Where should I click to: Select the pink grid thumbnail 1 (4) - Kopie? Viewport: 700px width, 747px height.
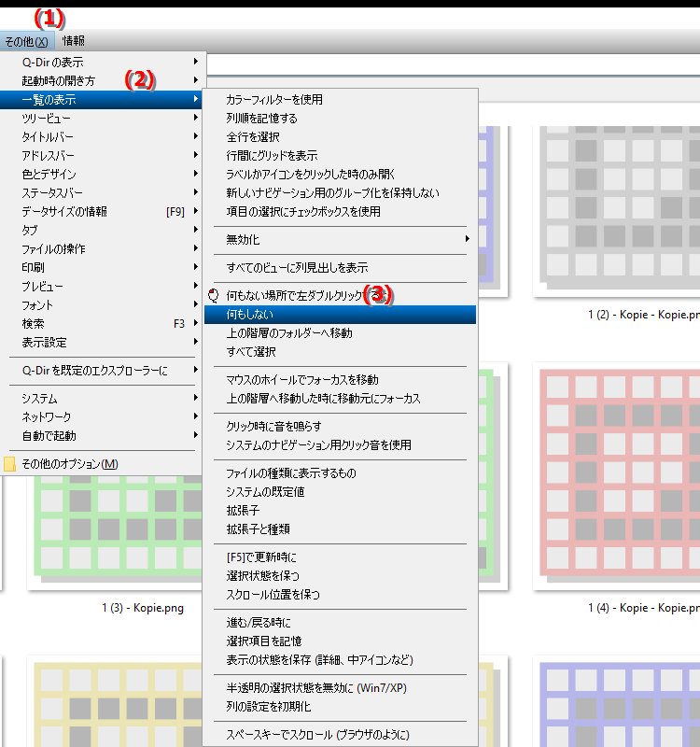619,476
